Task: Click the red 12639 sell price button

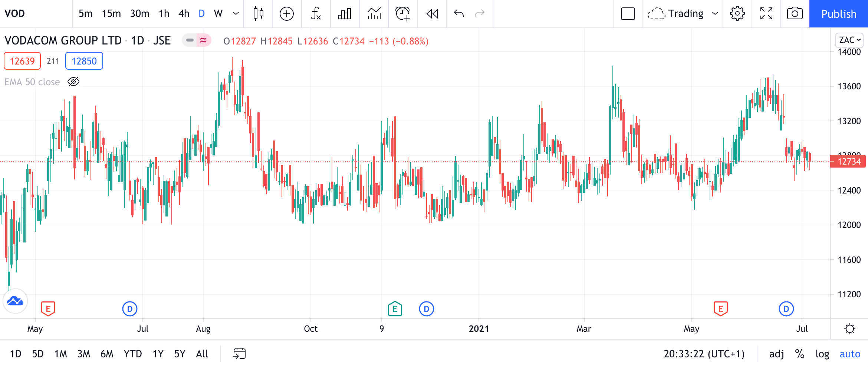Action: [x=22, y=61]
